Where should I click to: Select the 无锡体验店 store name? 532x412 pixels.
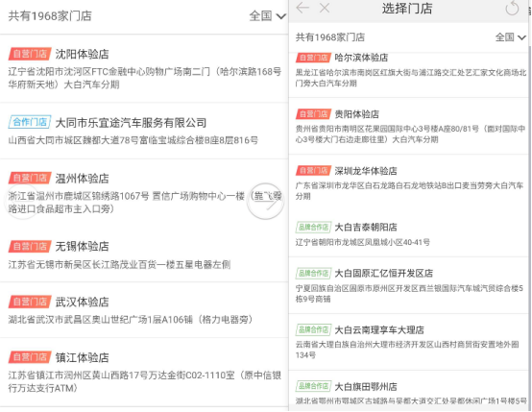pyautogui.click(x=83, y=247)
